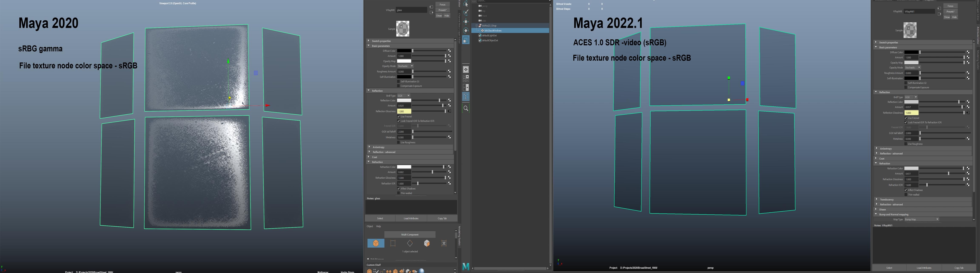This screenshot has height=273, width=980.
Task: Expand Sheen section in VRayMtl1 editor
Action: (923, 209)
